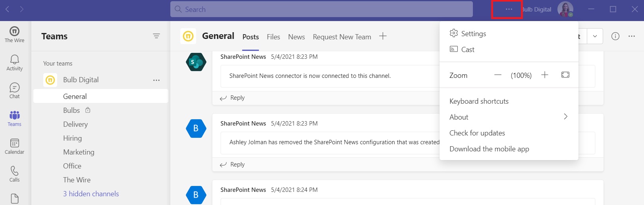Open Settings and more ellipsis in title bar
This screenshot has height=205, width=644.
pos(509,9)
